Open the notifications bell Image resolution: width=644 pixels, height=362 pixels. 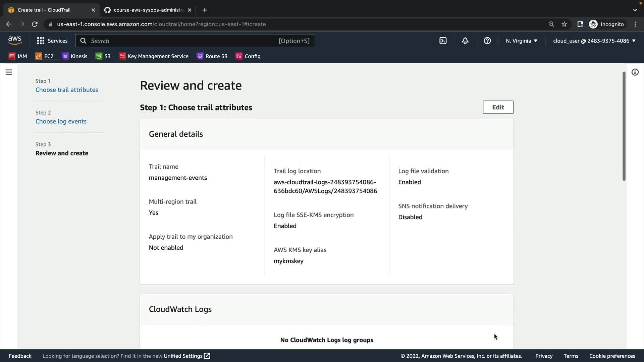click(x=465, y=41)
